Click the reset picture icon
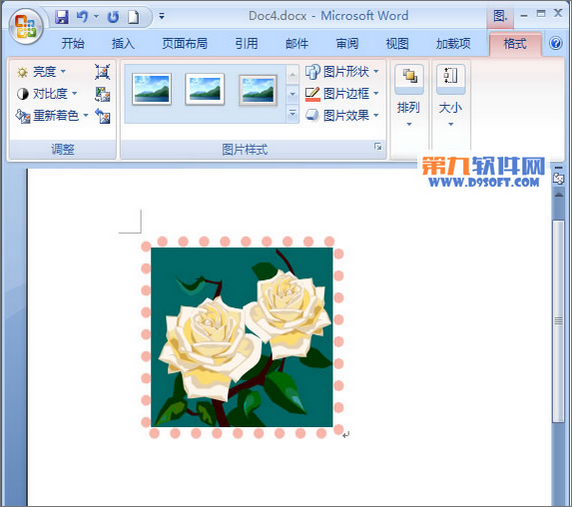 (x=103, y=116)
